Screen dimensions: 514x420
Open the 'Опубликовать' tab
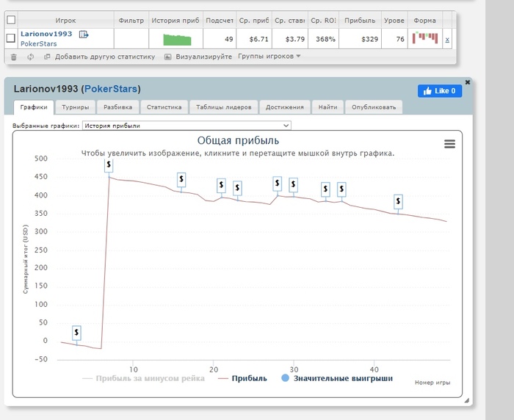[374, 107]
